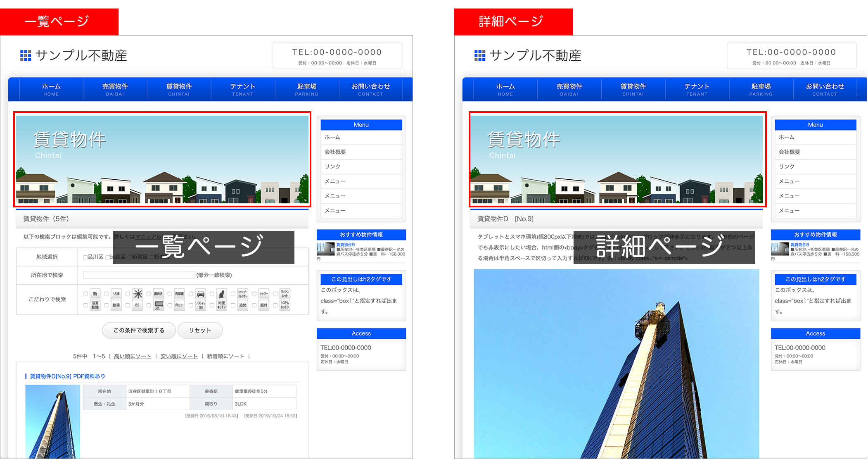
Task: Open リンク in the detail page side Menu
Action: [816, 166]
